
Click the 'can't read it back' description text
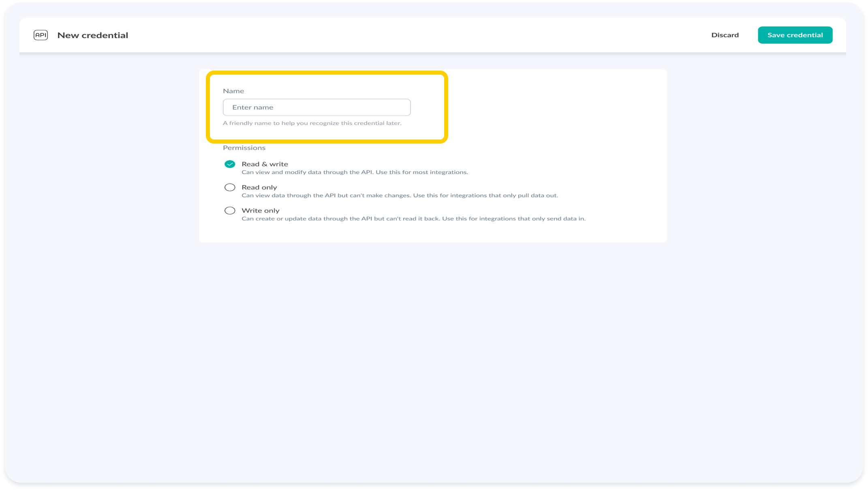click(x=413, y=219)
